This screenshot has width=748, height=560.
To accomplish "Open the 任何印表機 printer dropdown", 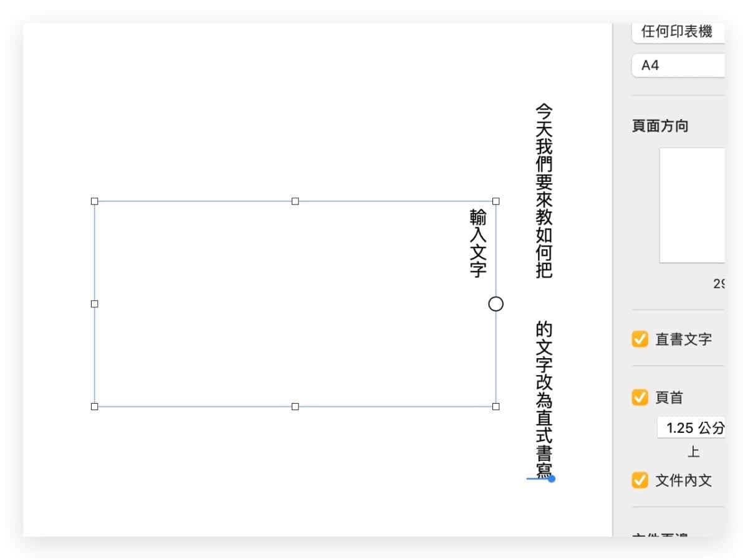I will 678,32.
